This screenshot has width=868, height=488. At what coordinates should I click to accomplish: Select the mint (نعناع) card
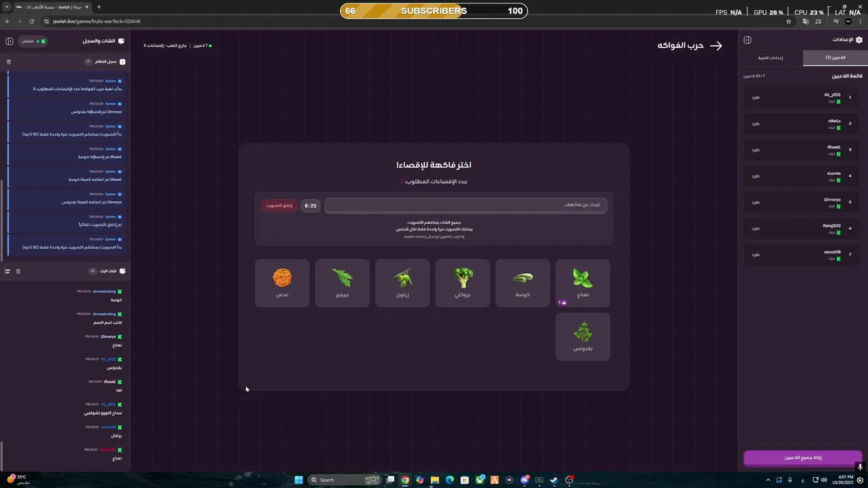pyautogui.click(x=583, y=283)
